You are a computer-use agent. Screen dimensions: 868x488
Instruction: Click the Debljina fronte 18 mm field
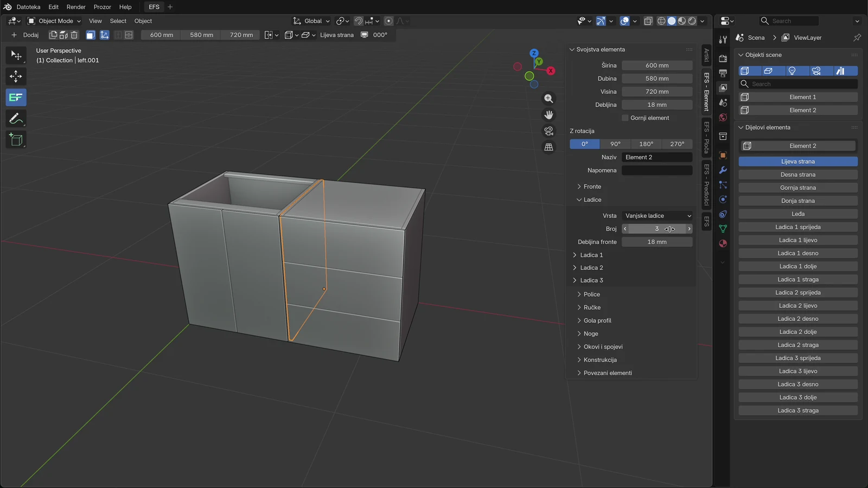657,242
